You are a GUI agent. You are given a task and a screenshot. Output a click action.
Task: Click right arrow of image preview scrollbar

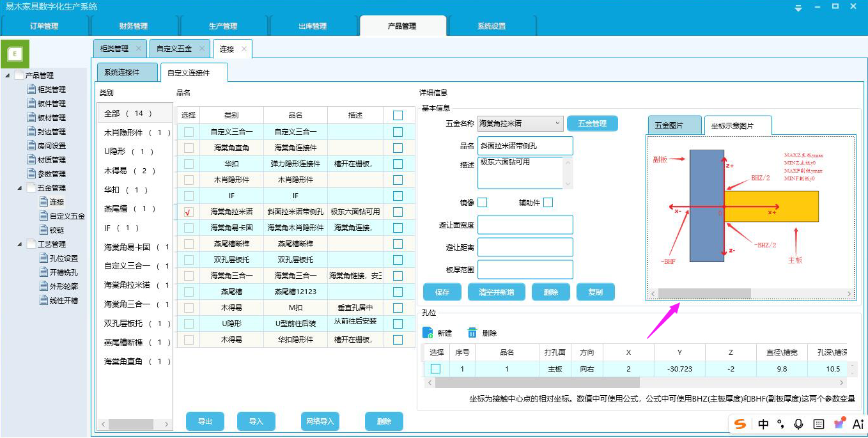(849, 294)
